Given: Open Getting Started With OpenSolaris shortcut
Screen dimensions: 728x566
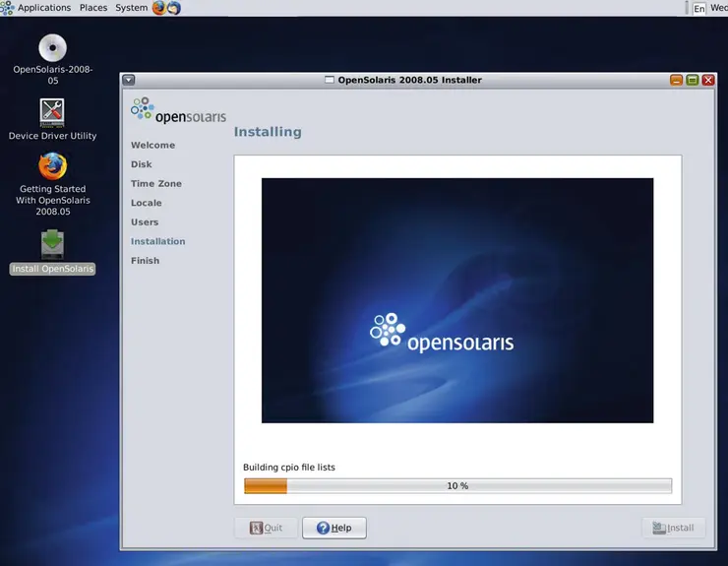Looking at the screenshot, I should click(x=52, y=166).
